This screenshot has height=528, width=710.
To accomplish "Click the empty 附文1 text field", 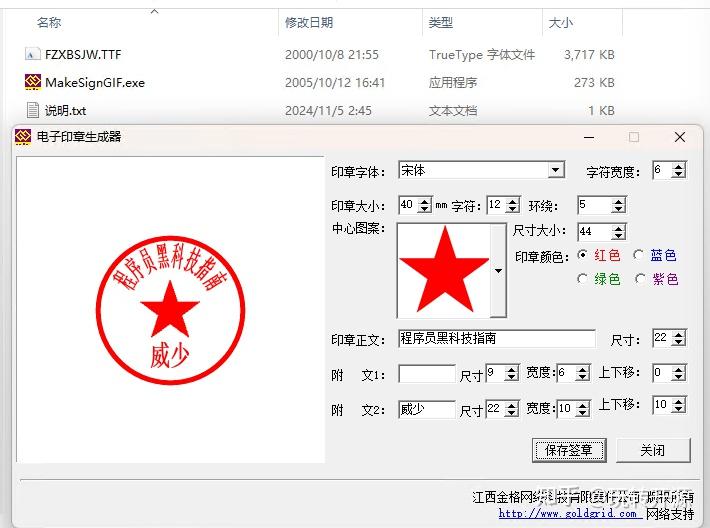I will coord(427,374).
